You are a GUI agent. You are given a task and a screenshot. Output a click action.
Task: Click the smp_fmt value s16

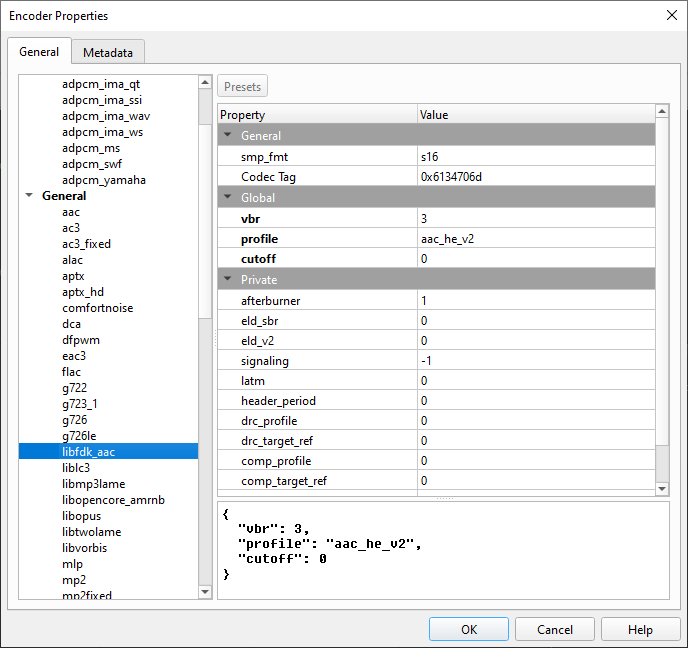[x=536, y=157]
